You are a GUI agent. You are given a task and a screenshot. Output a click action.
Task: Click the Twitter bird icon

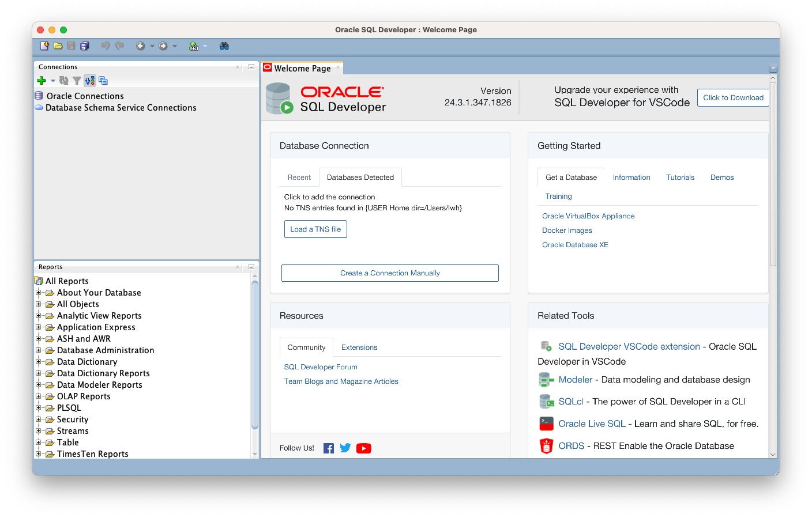tap(345, 448)
